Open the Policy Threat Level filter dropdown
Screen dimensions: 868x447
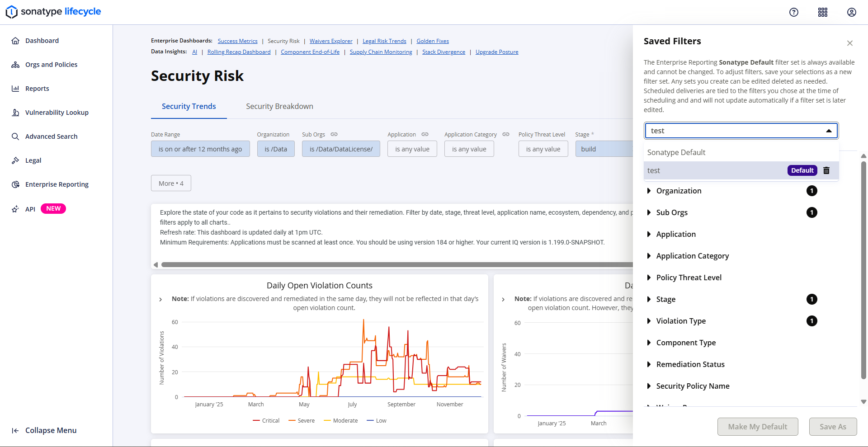click(x=543, y=149)
